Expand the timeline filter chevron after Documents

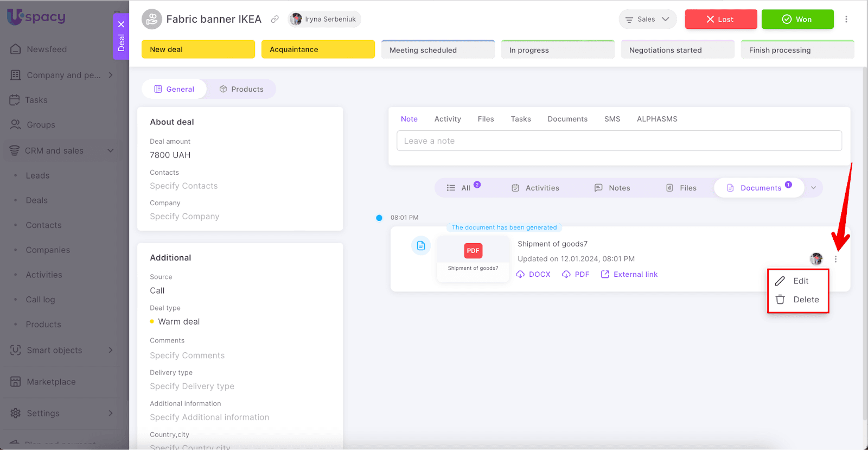pyautogui.click(x=813, y=188)
